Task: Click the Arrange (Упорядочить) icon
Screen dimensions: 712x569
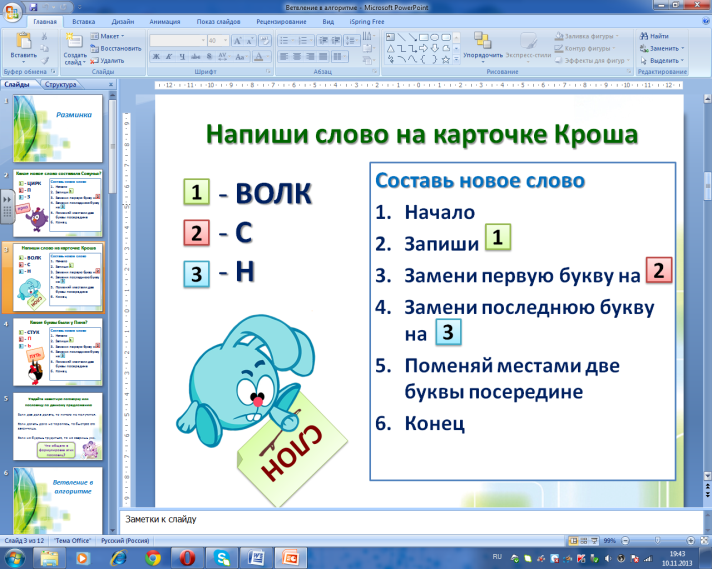Action: point(483,40)
